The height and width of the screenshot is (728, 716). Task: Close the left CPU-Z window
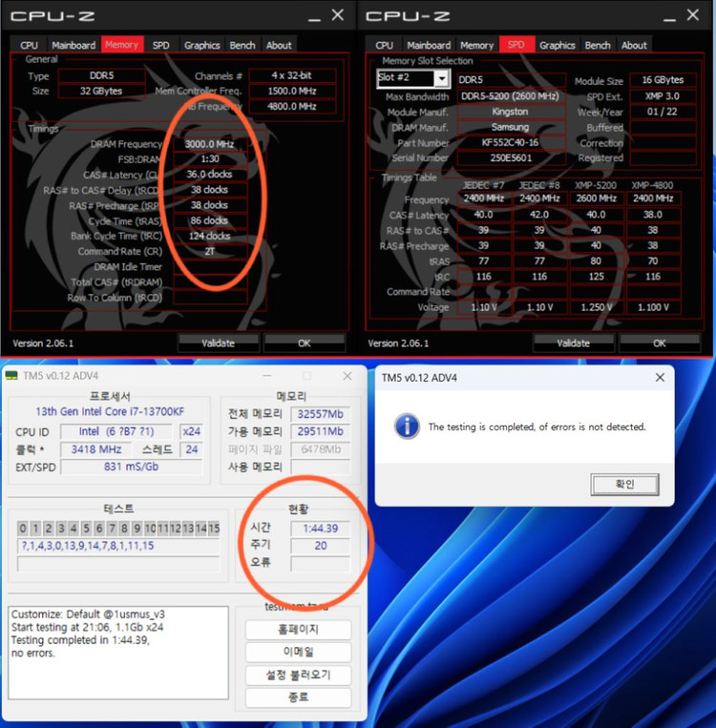pos(338,15)
